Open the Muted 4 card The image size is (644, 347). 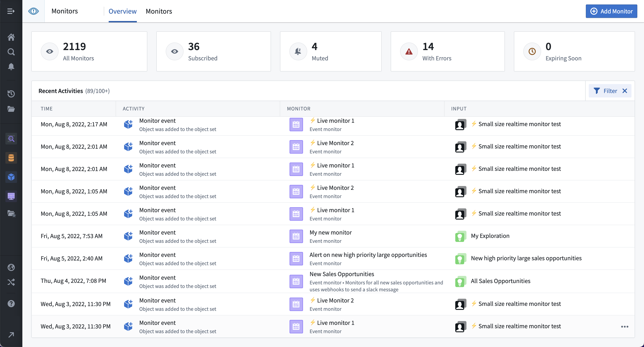[331, 51]
